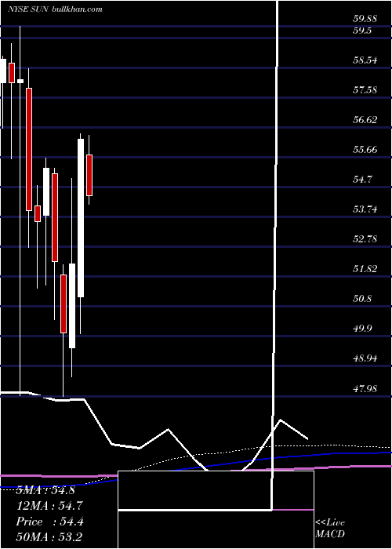Click the 51.82 price axis label

click(x=365, y=269)
